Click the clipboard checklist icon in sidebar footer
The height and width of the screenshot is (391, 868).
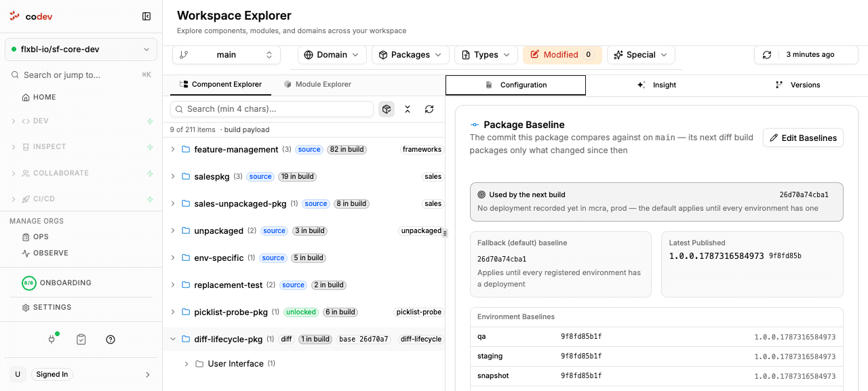click(x=81, y=339)
